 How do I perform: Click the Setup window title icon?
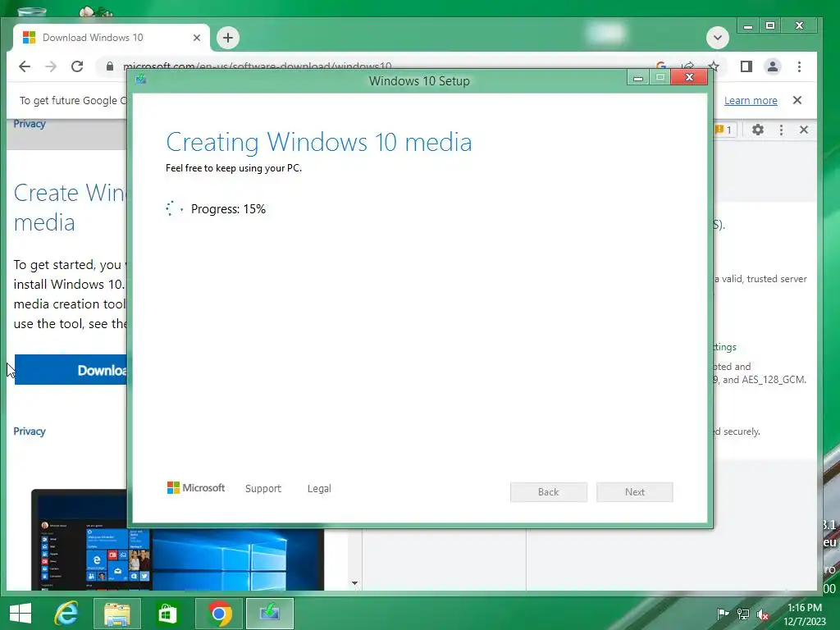click(141, 80)
